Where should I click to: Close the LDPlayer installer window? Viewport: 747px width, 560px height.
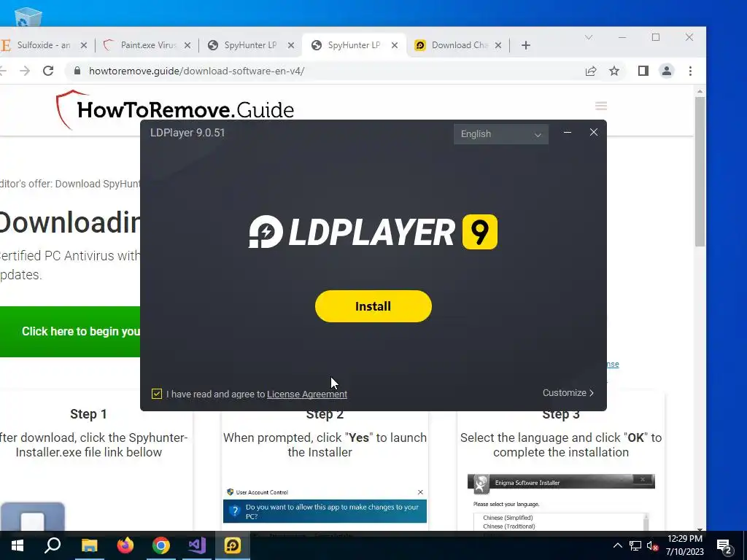(594, 133)
